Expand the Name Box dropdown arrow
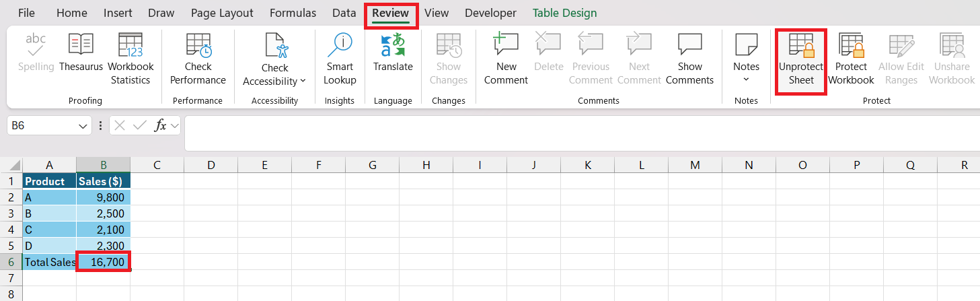The height and width of the screenshot is (301, 980). (x=83, y=126)
